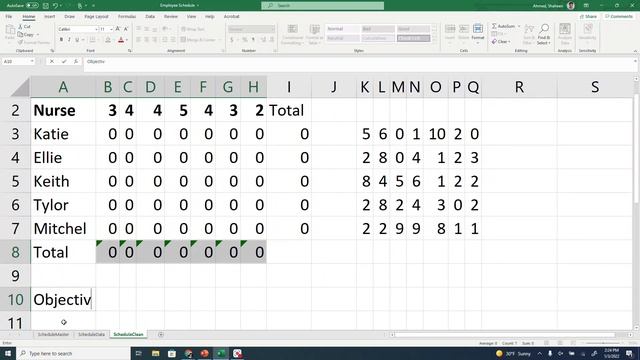This screenshot has height=360, width=640.
Task: Click the Copy command
Action: pyautogui.click(x=26, y=34)
